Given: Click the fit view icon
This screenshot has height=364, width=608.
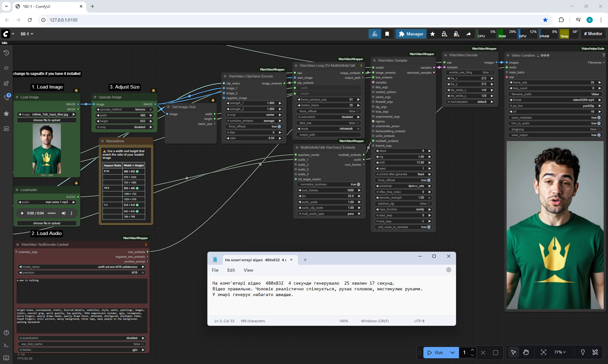Looking at the screenshot, I should 543,352.
